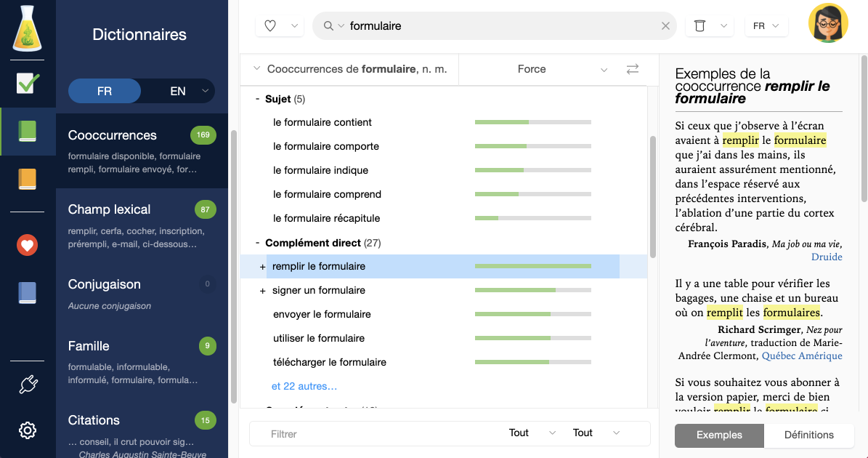Clear the search field with X
Image resolution: width=868 pixels, height=458 pixels.
[665, 26]
